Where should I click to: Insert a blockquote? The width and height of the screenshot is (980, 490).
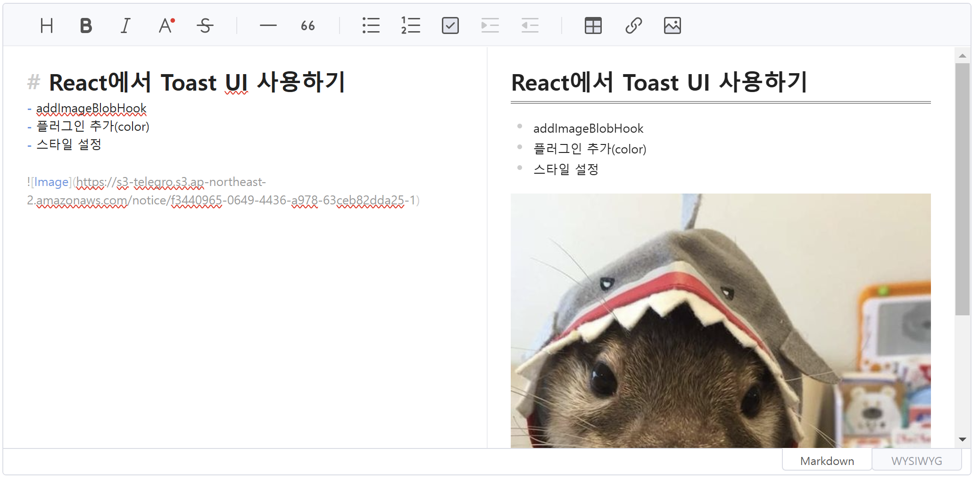(308, 25)
